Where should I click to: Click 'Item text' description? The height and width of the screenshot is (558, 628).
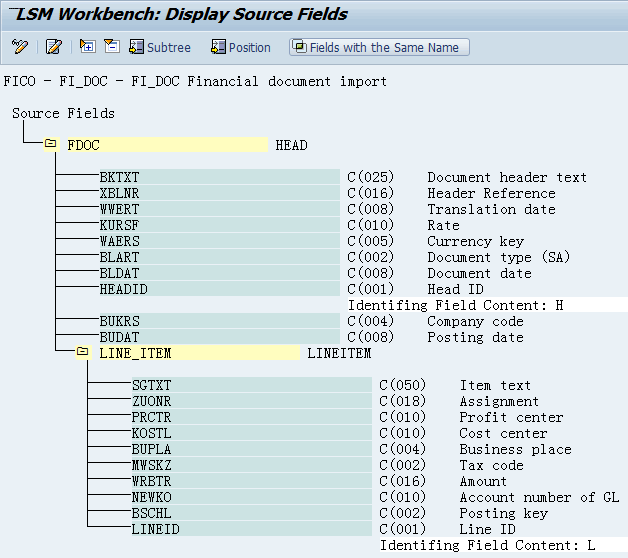[495, 385]
